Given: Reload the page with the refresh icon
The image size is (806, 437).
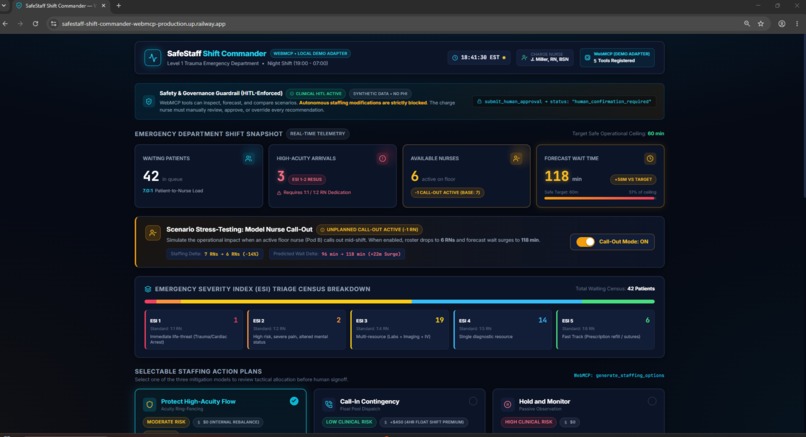Looking at the screenshot, I should tap(35, 24).
